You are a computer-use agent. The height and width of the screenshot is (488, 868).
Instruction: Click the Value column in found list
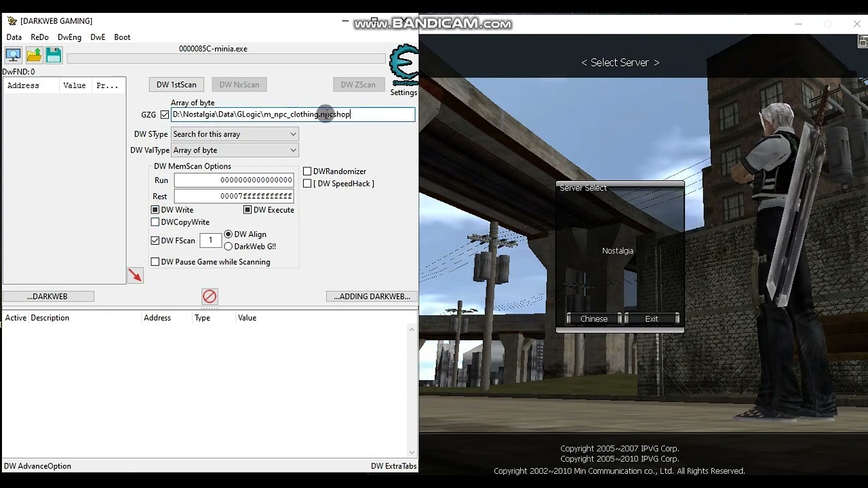click(x=75, y=86)
